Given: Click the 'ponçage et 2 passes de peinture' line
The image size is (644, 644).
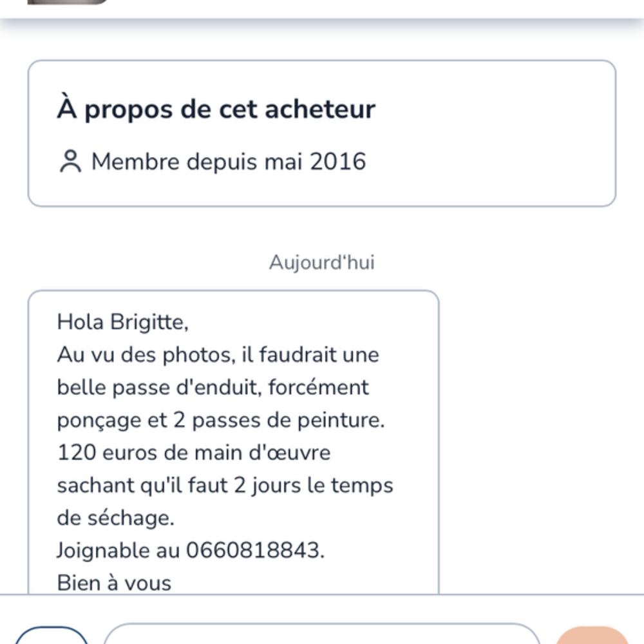Looking at the screenshot, I should pyautogui.click(x=220, y=420).
